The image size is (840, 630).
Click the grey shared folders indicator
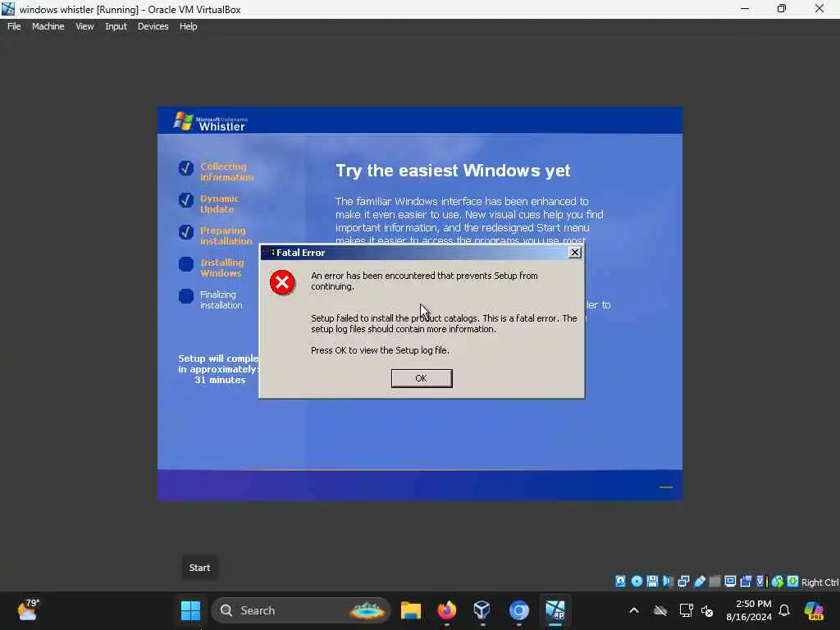(714, 582)
